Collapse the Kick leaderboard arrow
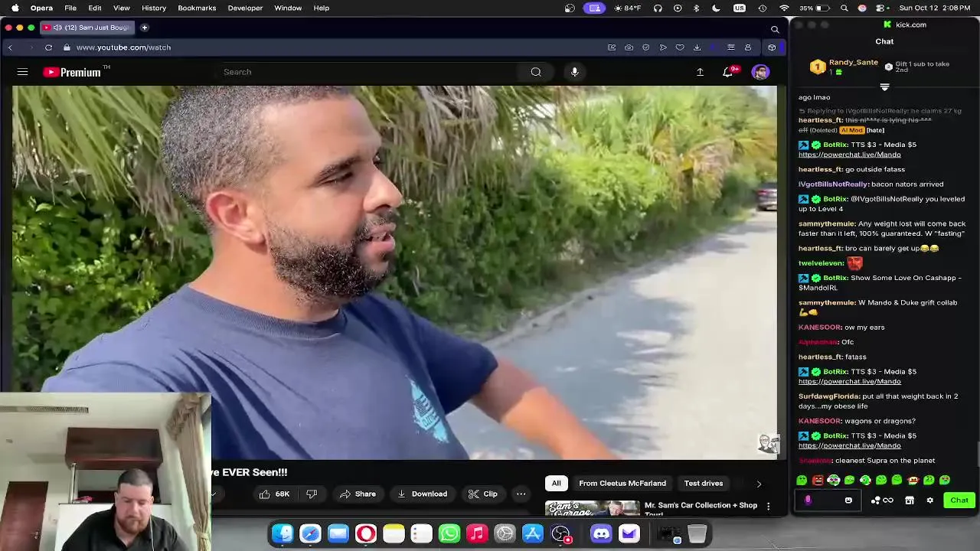 [884, 87]
